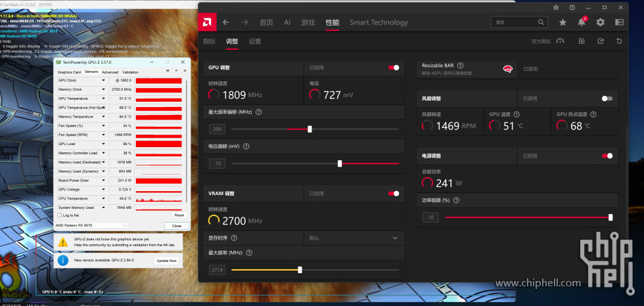Open help for 功率极限 (%)
Image resolution: width=644 pixels, height=306 pixels.
(456, 200)
